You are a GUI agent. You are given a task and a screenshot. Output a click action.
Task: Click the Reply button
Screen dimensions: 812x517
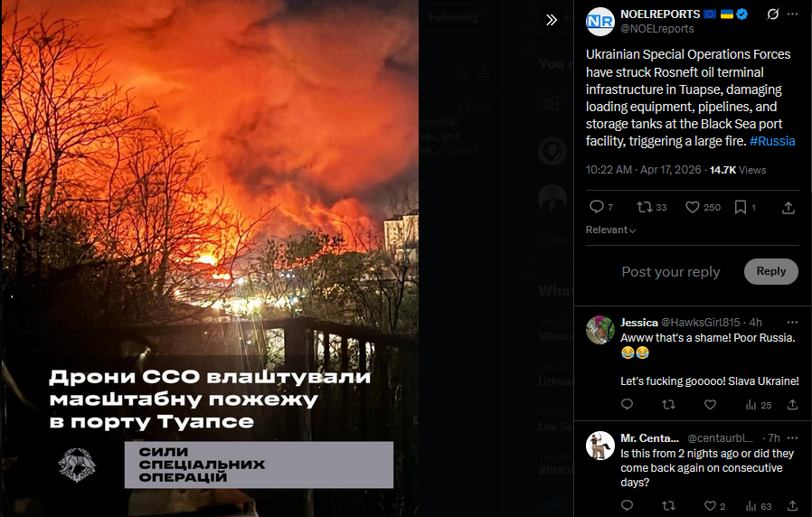pyautogui.click(x=770, y=271)
